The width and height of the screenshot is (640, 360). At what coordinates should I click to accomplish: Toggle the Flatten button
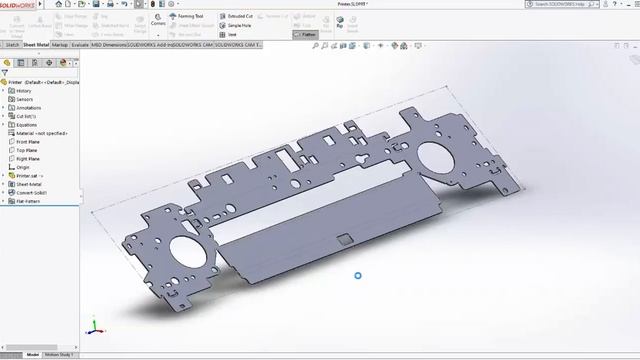(305, 35)
